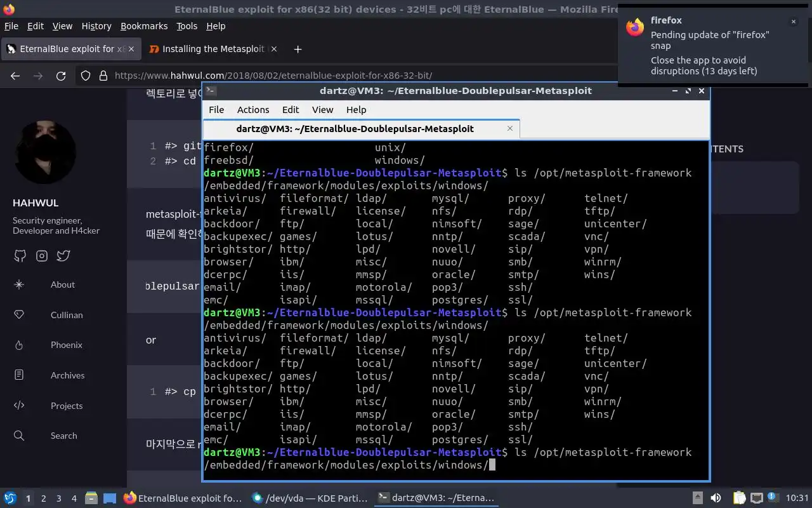Open the Projects sidebar link
The height and width of the screenshot is (508, 812).
pos(67,406)
